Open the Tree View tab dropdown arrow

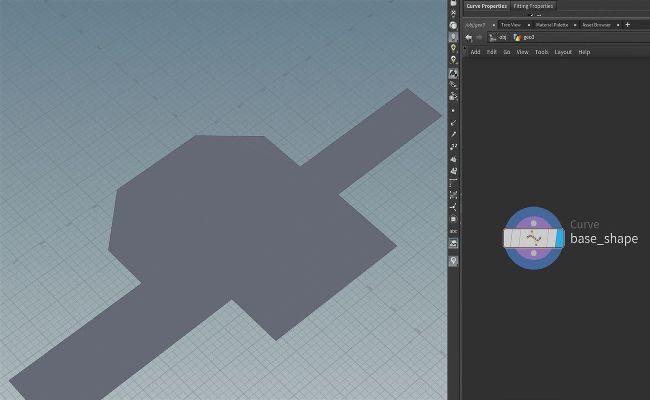pos(527,24)
